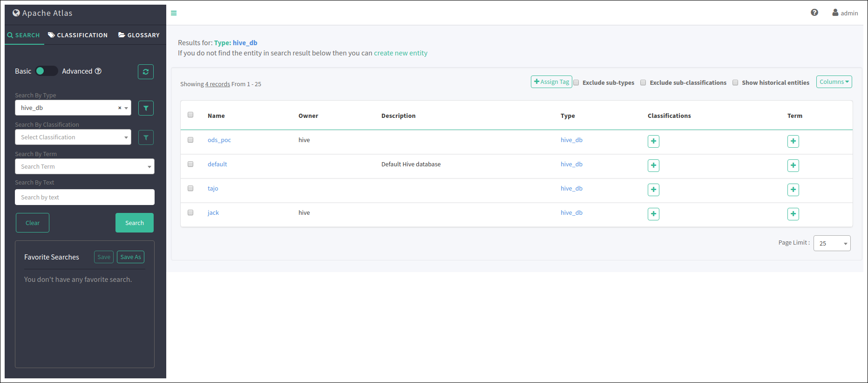Open the create new entity link
The image size is (868, 383).
[400, 53]
